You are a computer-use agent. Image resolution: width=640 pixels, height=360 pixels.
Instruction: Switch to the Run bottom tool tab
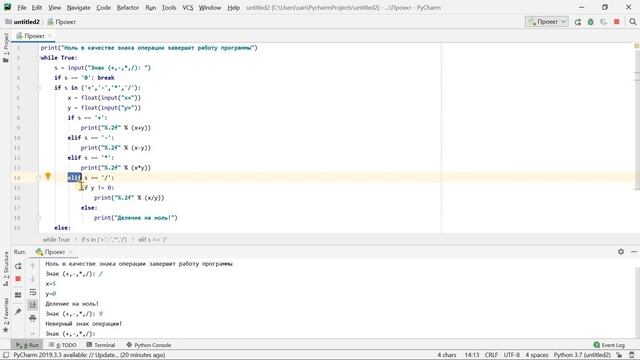click(x=27, y=345)
